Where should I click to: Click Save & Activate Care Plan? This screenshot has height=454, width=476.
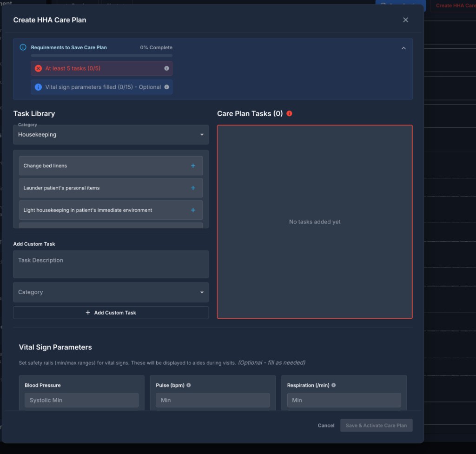376,426
